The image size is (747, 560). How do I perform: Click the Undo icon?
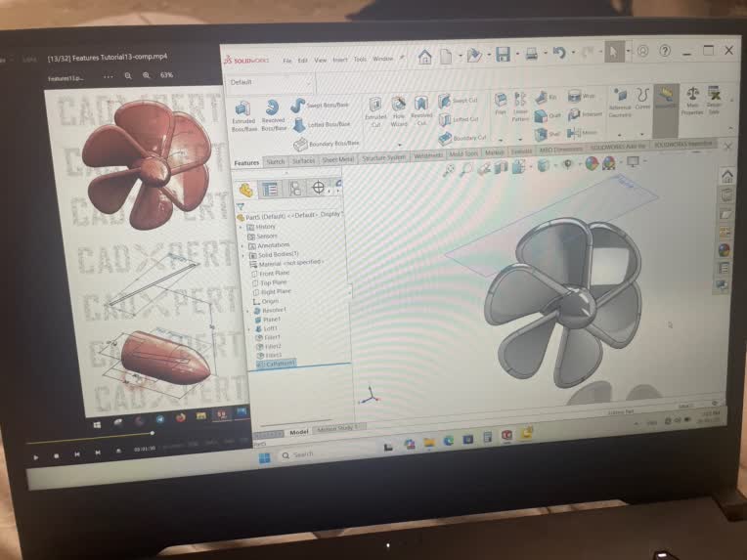(560, 53)
